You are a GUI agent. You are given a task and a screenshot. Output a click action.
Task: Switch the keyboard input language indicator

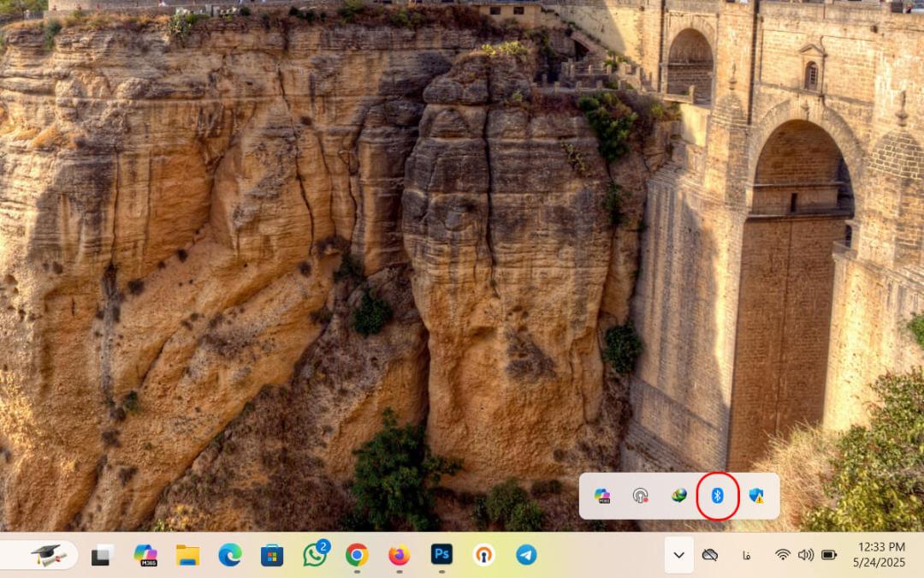(747, 555)
